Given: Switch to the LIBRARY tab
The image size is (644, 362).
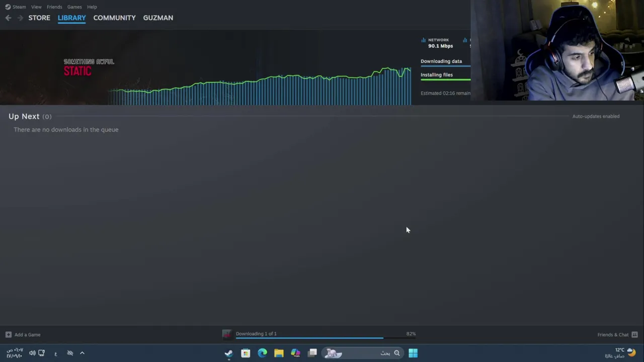Looking at the screenshot, I should click(72, 18).
